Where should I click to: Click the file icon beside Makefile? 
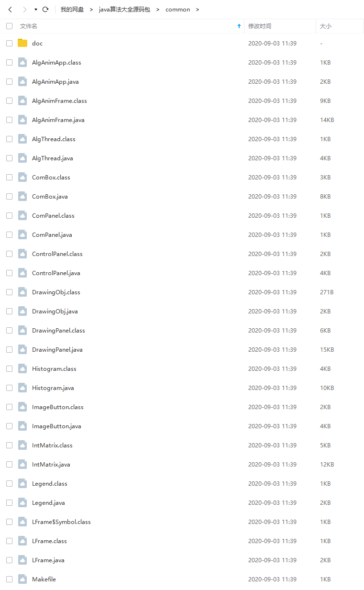point(22,579)
